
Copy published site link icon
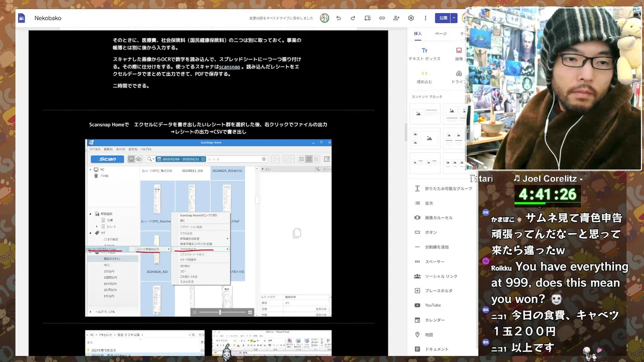coord(382,18)
